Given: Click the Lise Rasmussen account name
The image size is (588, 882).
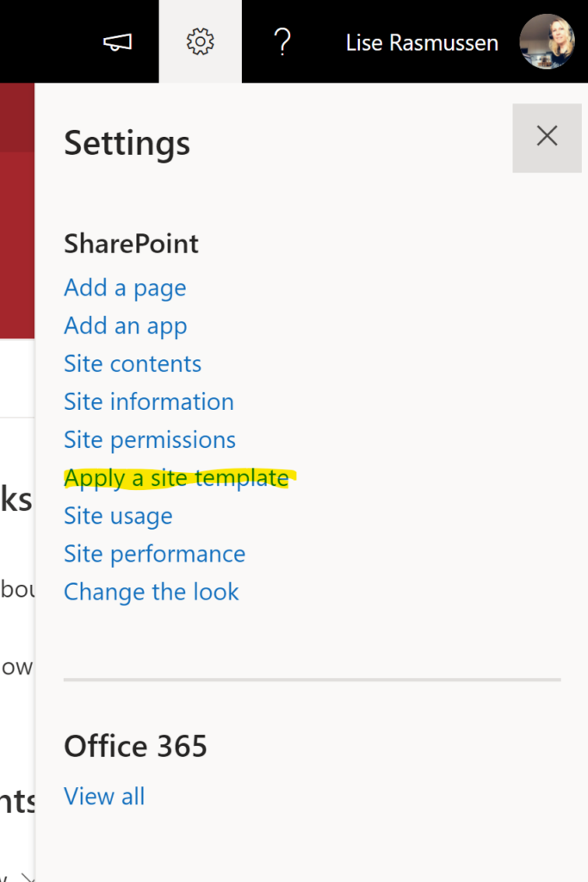Looking at the screenshot, I should (422, 43).
